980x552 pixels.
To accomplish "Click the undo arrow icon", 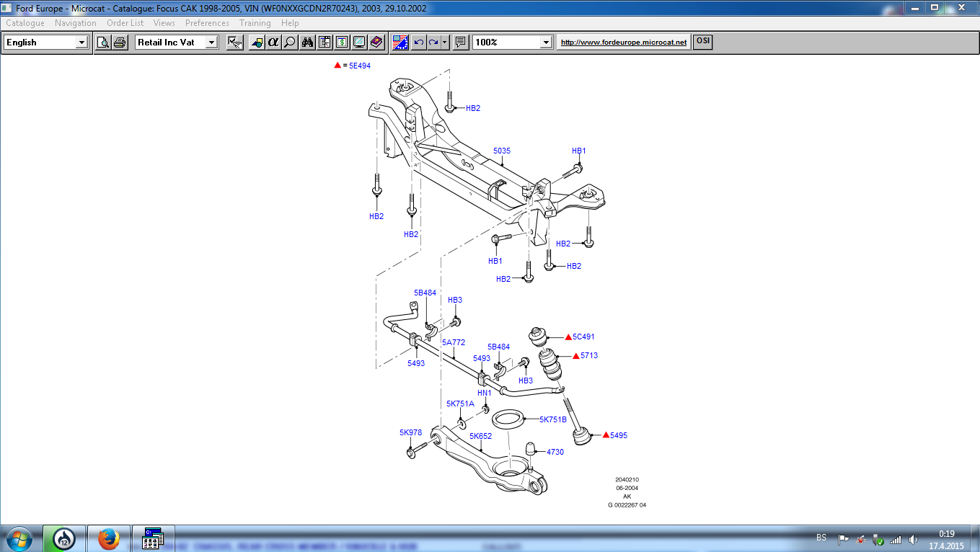I will 418,43.
